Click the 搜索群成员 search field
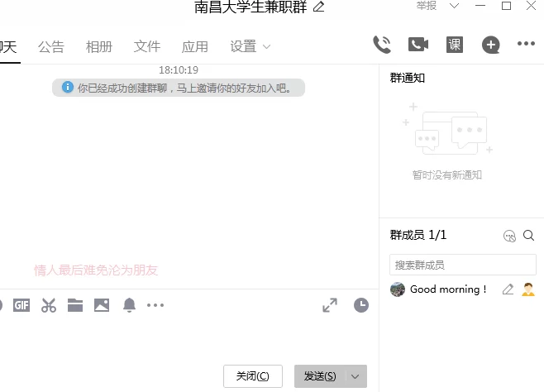Image resolution: width=544 pixels, height=392 pixels. coord(462,265)
